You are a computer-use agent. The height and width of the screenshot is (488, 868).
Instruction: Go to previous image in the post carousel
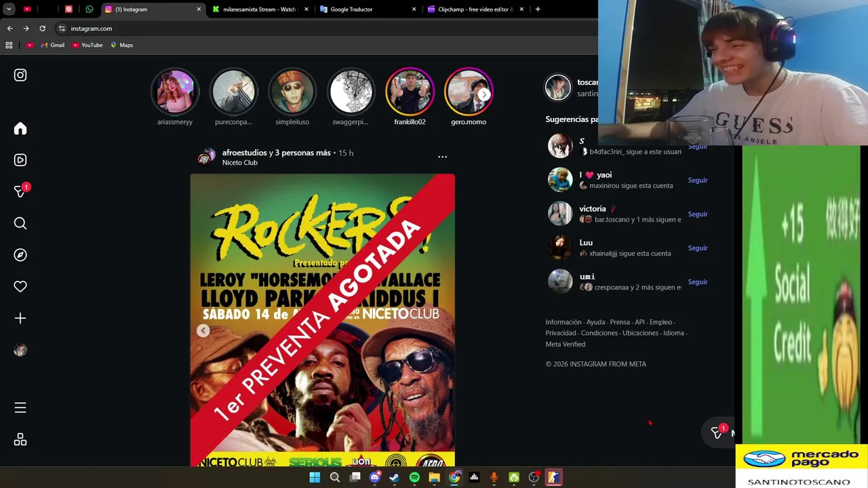[x=203, y=331]
